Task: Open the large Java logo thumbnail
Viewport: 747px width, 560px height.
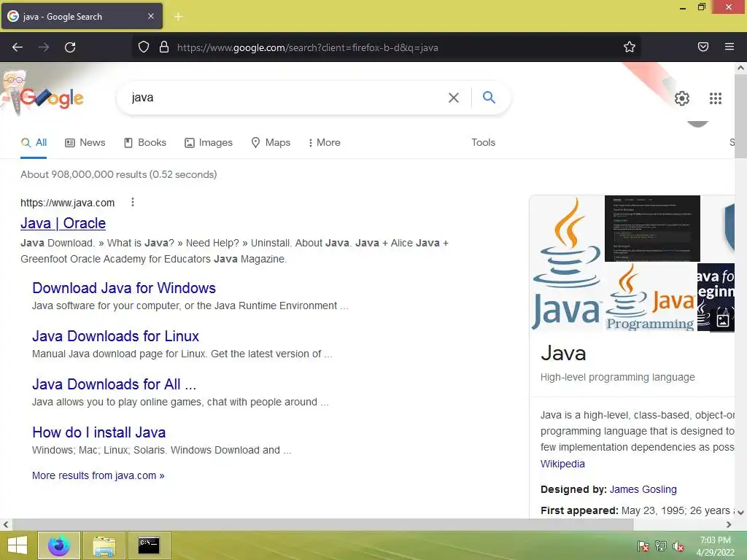Action: 566,262
